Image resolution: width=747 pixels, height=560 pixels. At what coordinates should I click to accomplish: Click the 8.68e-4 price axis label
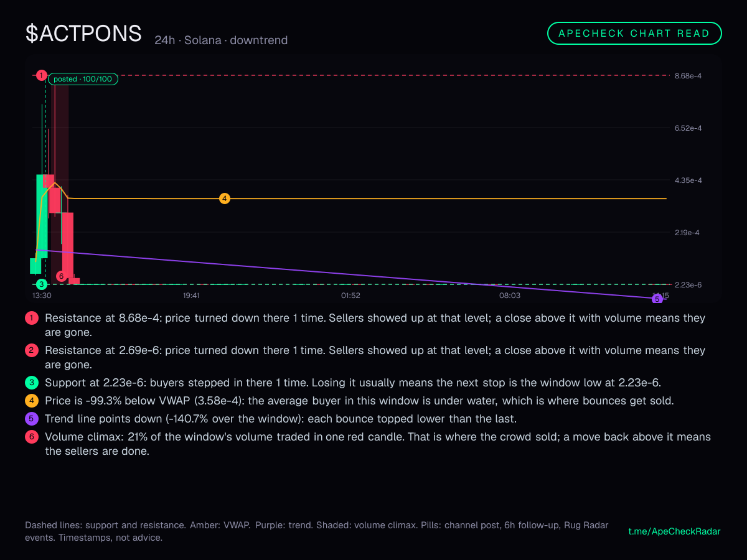coord(688,76)
